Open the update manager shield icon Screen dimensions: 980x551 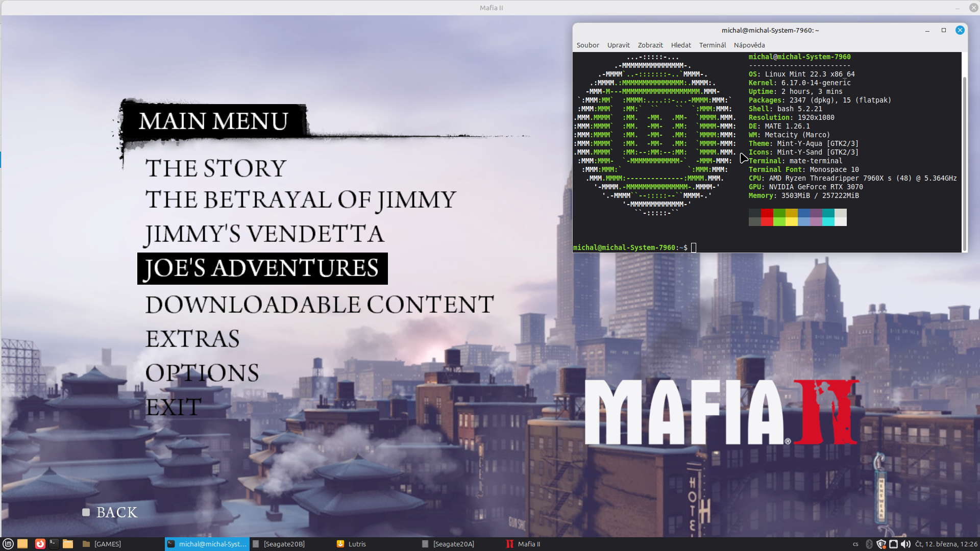[881, 544]
